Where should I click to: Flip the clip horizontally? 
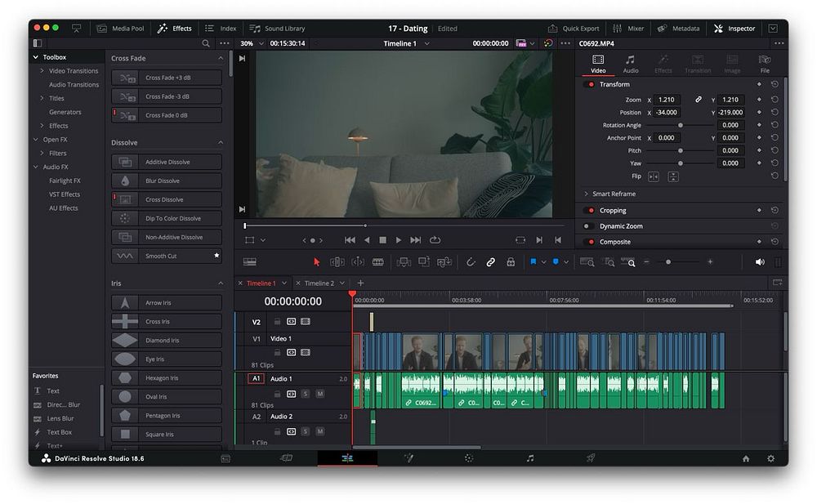[654, 176]
